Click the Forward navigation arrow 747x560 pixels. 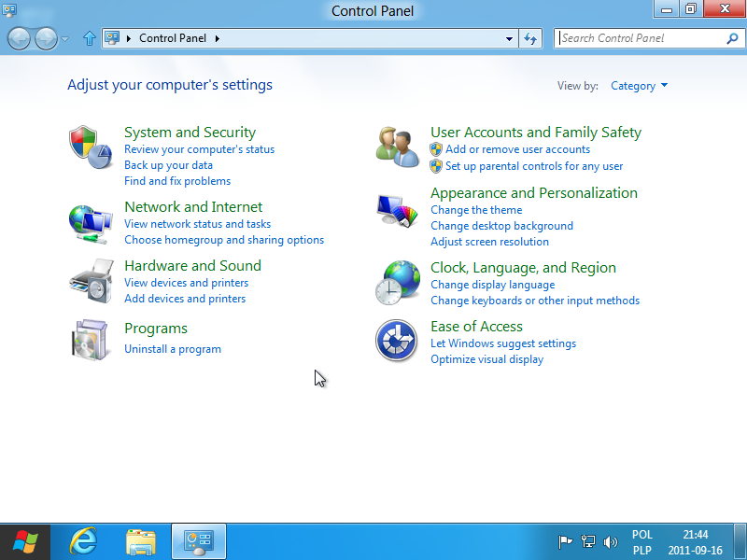46,38
